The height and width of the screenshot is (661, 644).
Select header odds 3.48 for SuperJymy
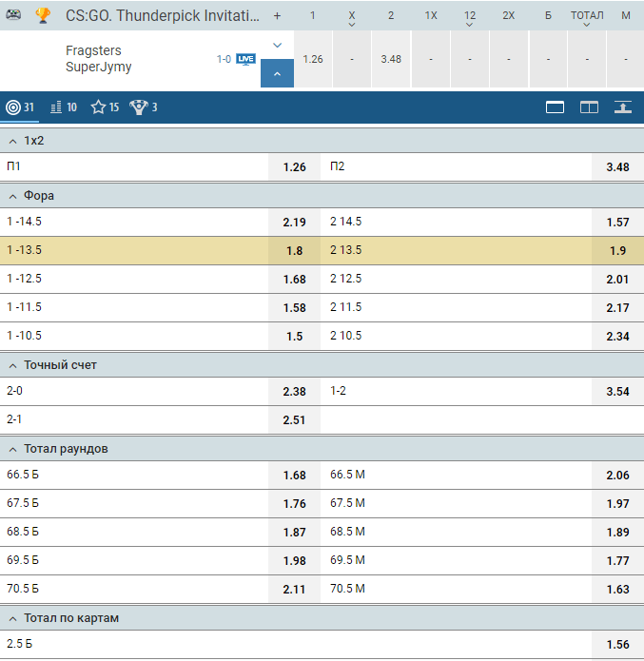(391, 59)
